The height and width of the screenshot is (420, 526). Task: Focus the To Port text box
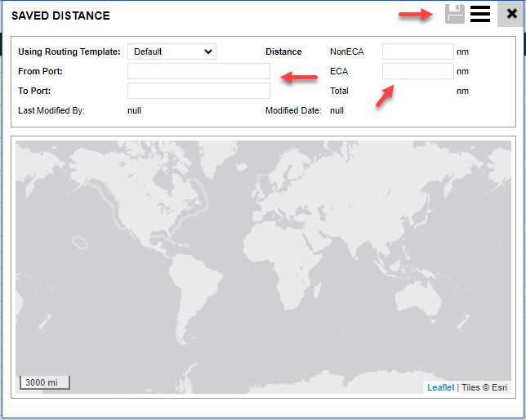tap(198, 91)
